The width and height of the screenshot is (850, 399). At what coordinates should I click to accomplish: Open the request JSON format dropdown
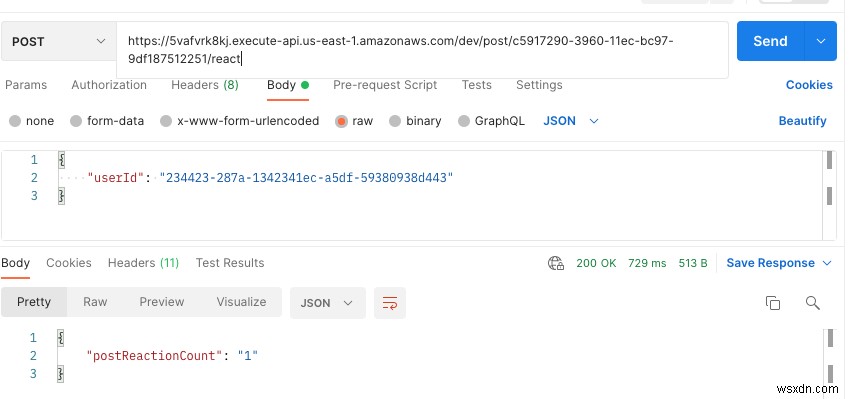571,121
